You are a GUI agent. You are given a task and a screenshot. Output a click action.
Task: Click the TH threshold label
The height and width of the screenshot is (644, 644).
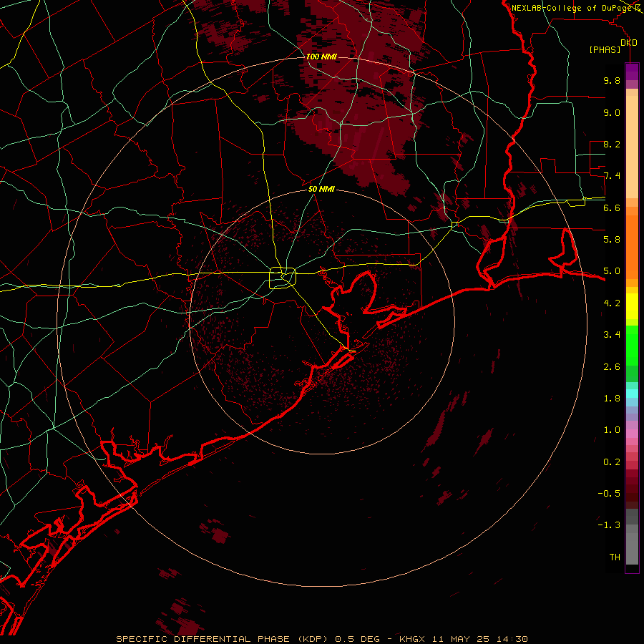pyautogui.click(x=615, y=557)
